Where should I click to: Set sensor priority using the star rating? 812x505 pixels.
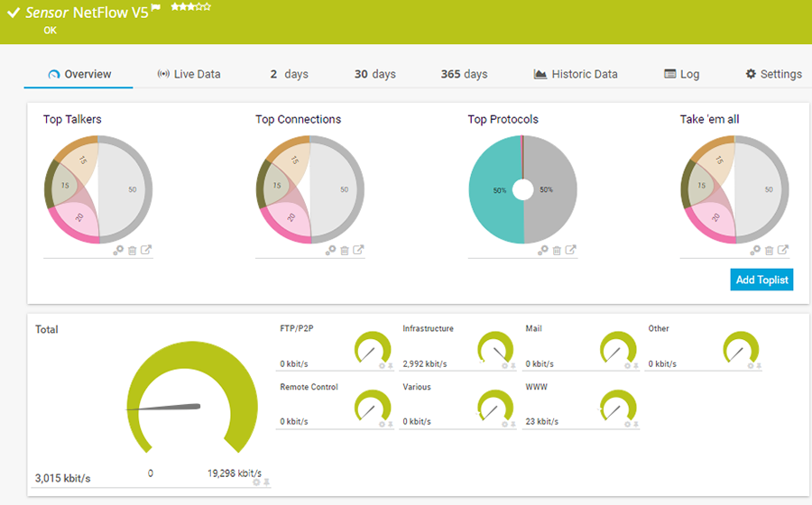click(191, 6)
